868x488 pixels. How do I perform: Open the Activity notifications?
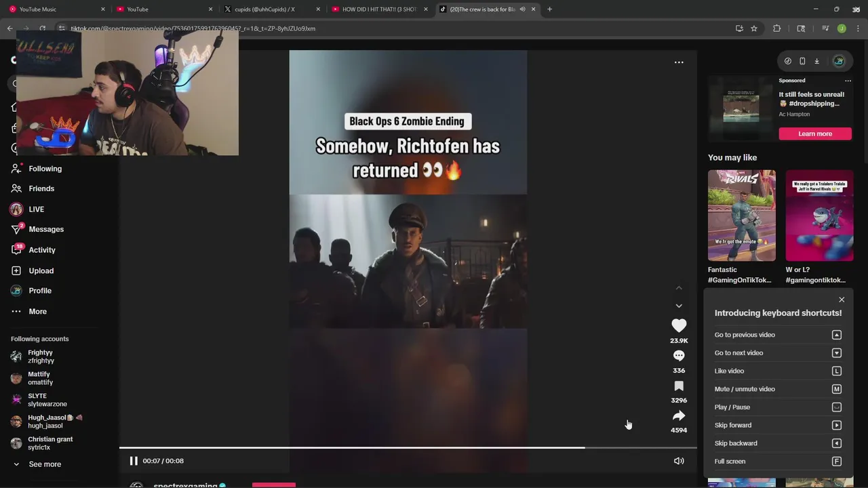tap(33, 250)
